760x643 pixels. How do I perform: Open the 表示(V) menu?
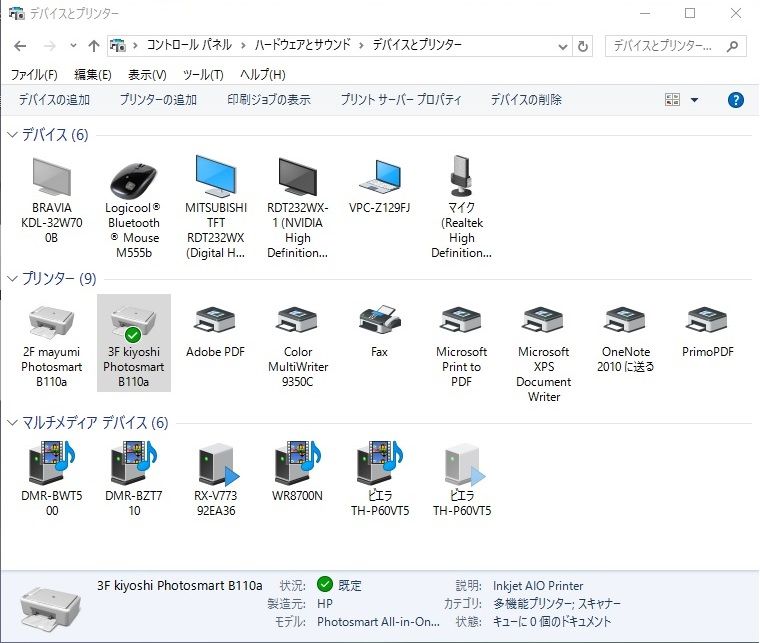pos(147,75)
